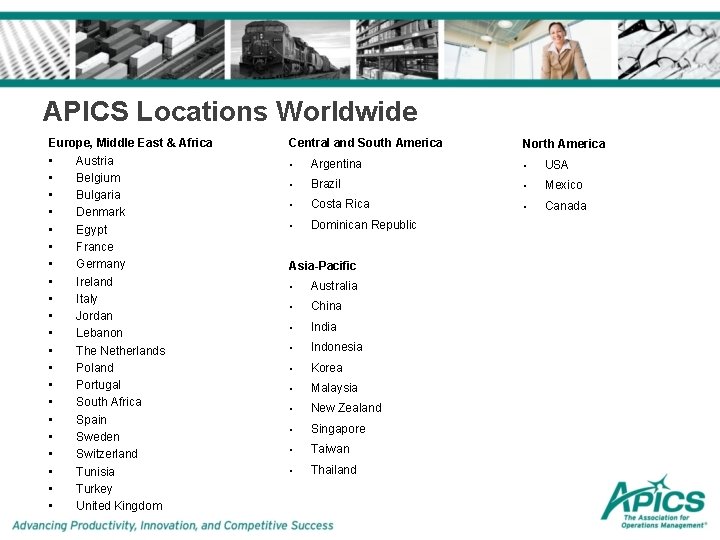
Task: Select 'South Africa' entry
Action: [x=109, y=402]
